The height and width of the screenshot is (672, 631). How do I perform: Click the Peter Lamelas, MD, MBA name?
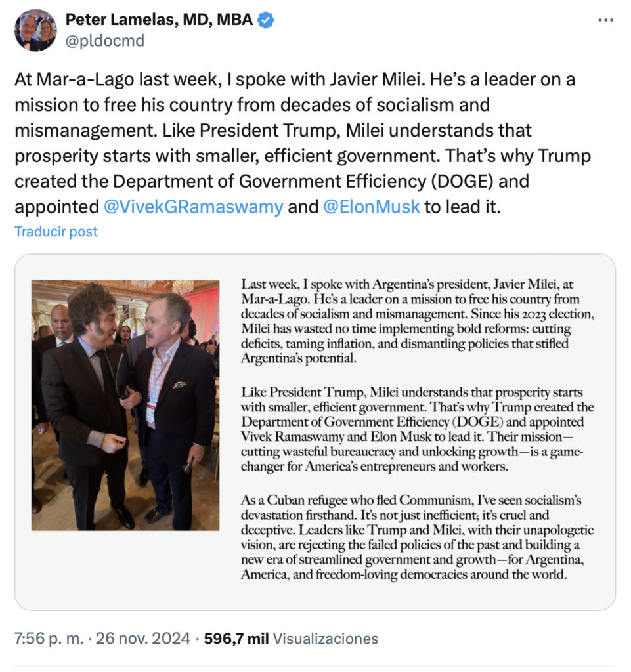[x=159, y=20]
